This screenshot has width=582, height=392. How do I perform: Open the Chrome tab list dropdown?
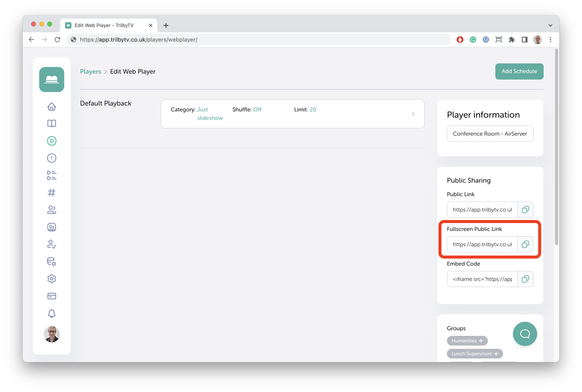(550, 25)
